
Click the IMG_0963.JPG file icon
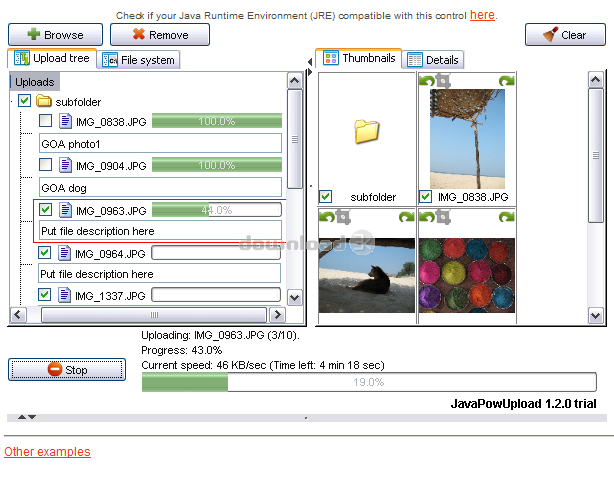(65, 210)
